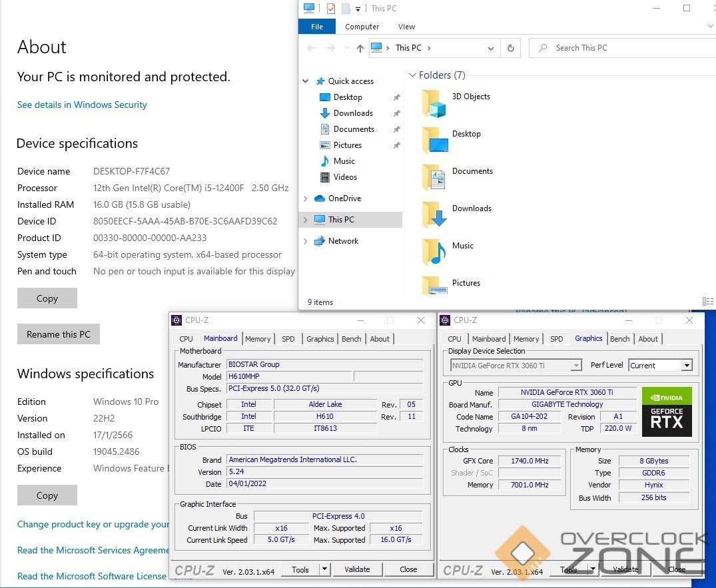Open Microsoft Software License link

click(93, 576)
